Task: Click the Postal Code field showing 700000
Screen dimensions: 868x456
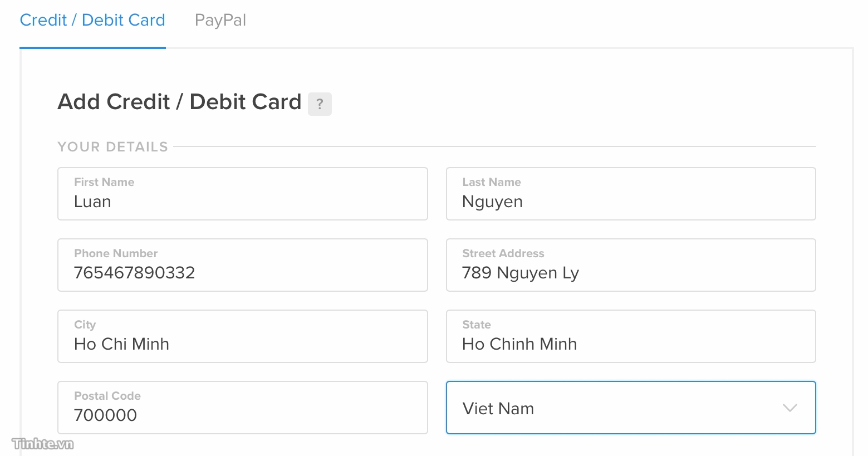Action: 242,408
